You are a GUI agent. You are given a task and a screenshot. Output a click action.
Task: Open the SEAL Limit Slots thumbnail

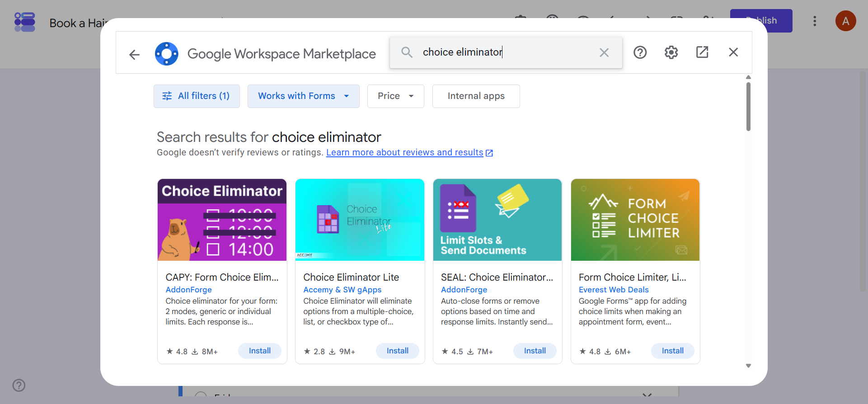497,220
